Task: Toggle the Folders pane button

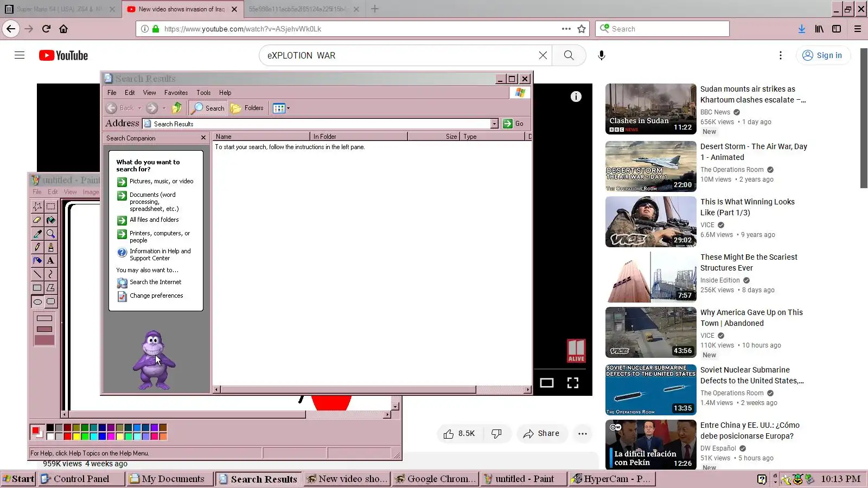Action: point(247,108)
